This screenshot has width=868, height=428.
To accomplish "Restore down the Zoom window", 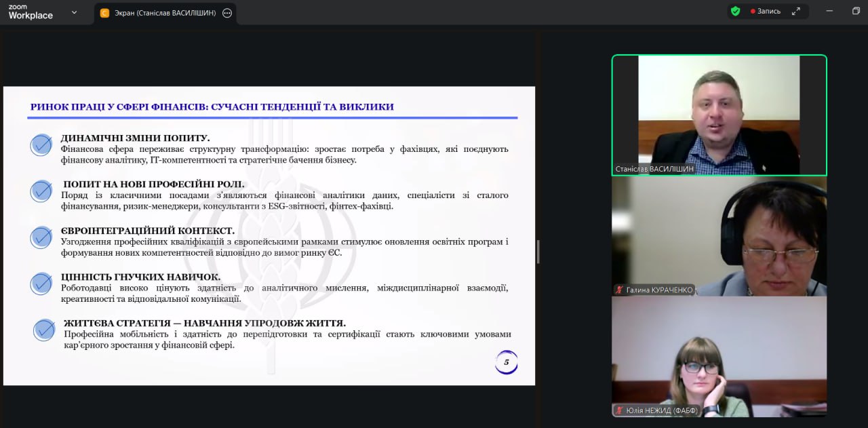I will [856, 11].
